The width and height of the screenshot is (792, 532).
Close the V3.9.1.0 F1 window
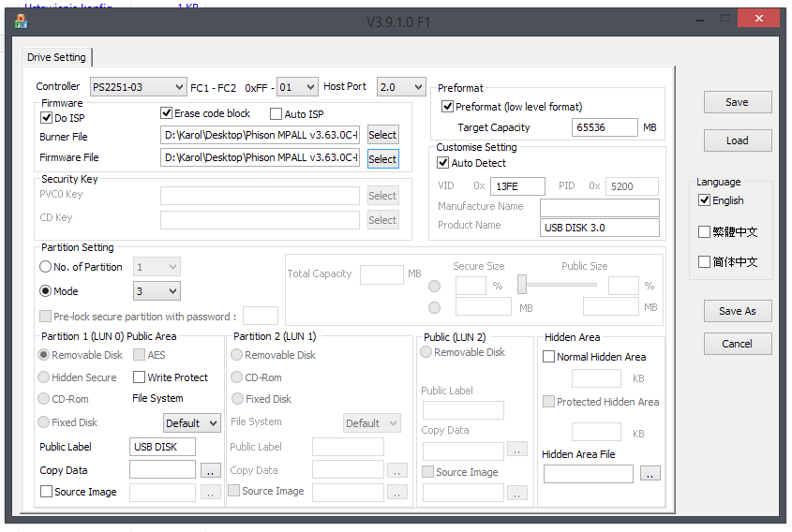(758, 19)
